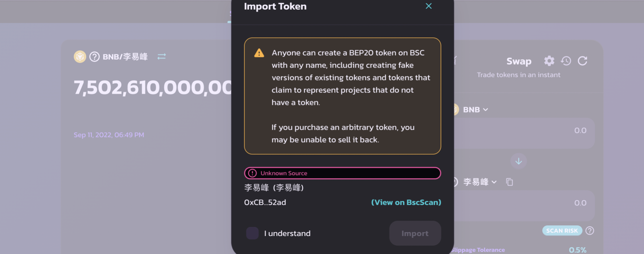644x254 pixels.
Task: Close the Import Token dialog
Action: 428,6
